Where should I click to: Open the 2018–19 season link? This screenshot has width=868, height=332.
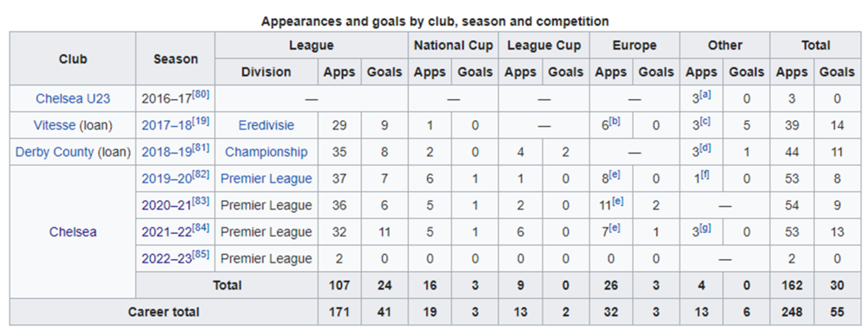167,152
